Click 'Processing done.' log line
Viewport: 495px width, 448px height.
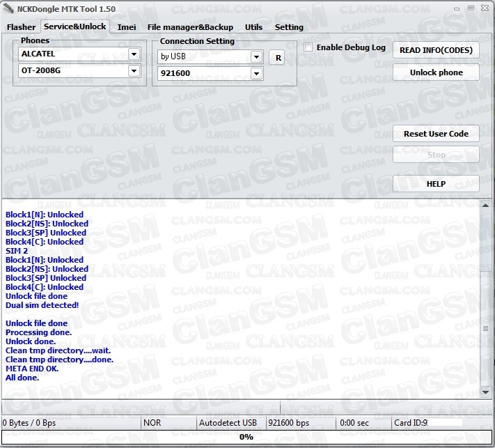pos(38,332)
